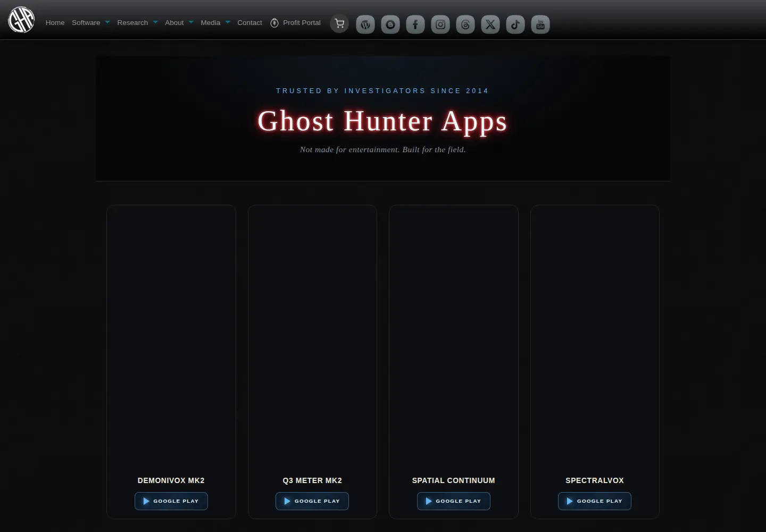Expand the Research dropdown arrow
The height and width of the screenshot is (532, 766).
[155, 22]
